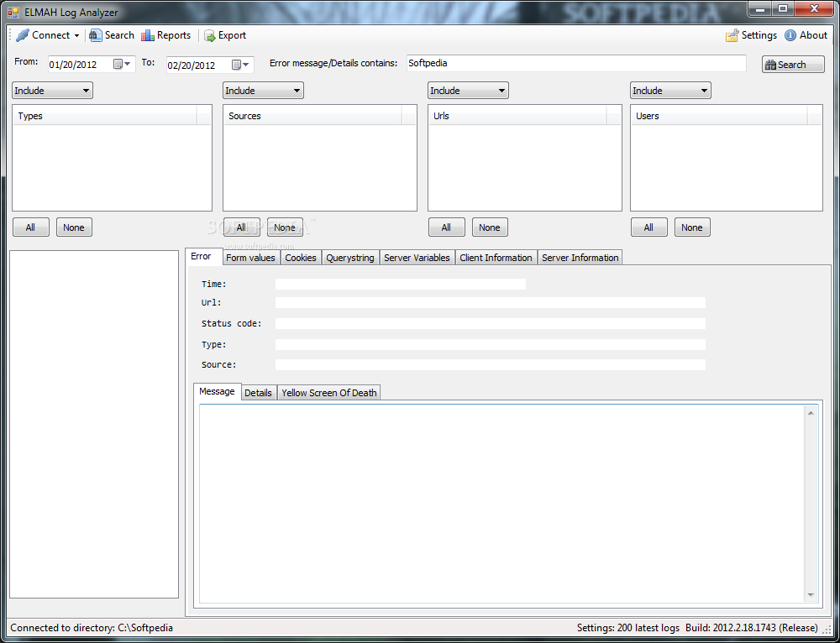This screenshot has height=643, width=840.
Task: Click the Sources column header
Action: point(312,116)
